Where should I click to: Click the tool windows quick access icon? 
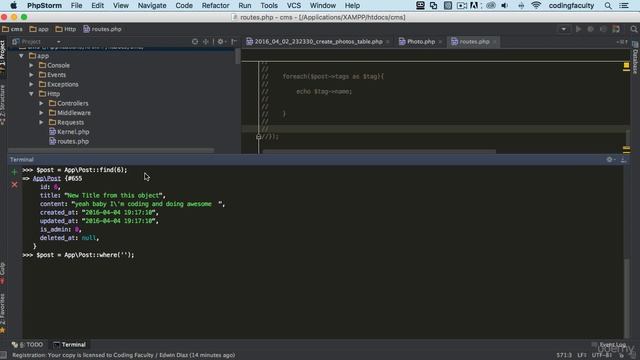pyautogui.click(x=3, y=355)
